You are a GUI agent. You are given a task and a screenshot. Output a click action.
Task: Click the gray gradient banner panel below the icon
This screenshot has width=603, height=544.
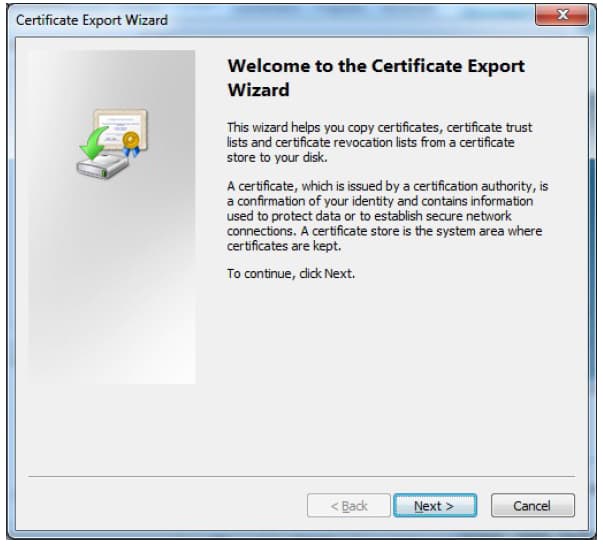111,300
